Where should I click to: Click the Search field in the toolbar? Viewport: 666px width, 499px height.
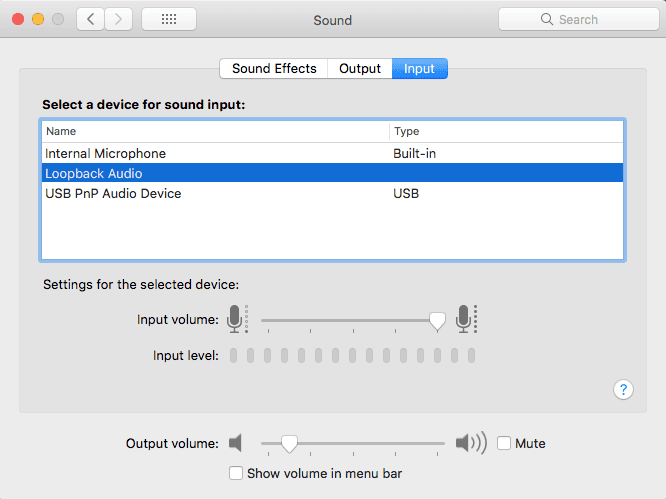tap(576, 19)
